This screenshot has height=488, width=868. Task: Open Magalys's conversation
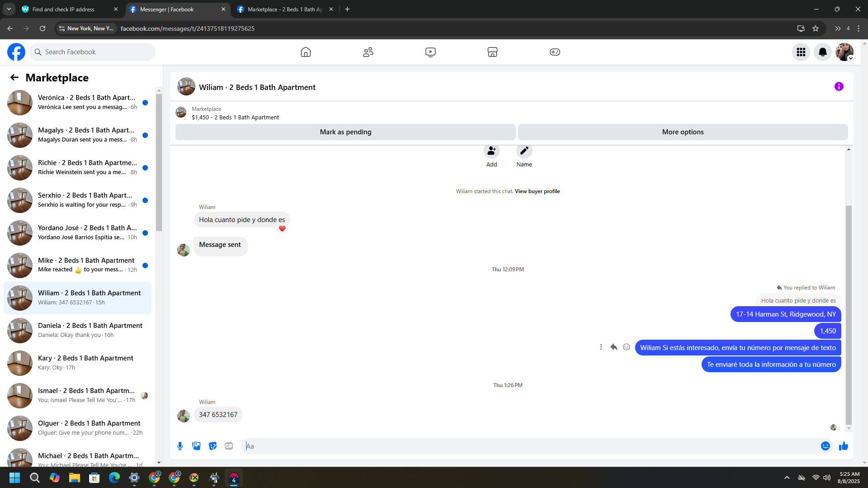[78, 135]
